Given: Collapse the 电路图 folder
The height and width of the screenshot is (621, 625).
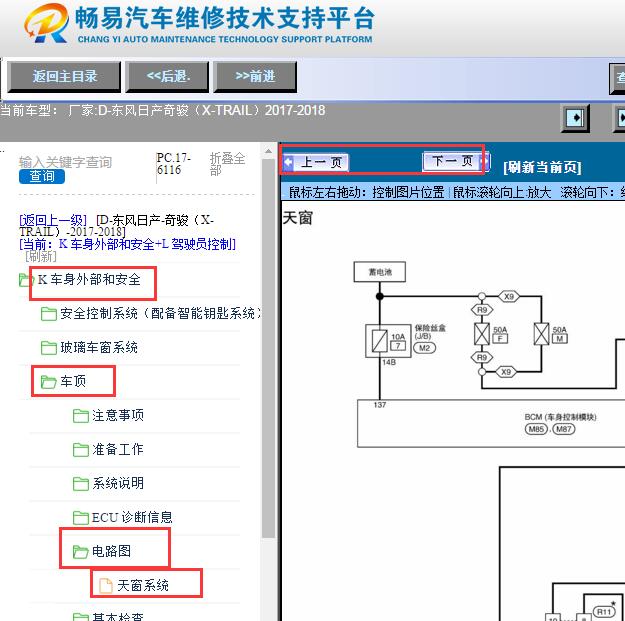Looking at the screenshot, I should pos(111,551).
